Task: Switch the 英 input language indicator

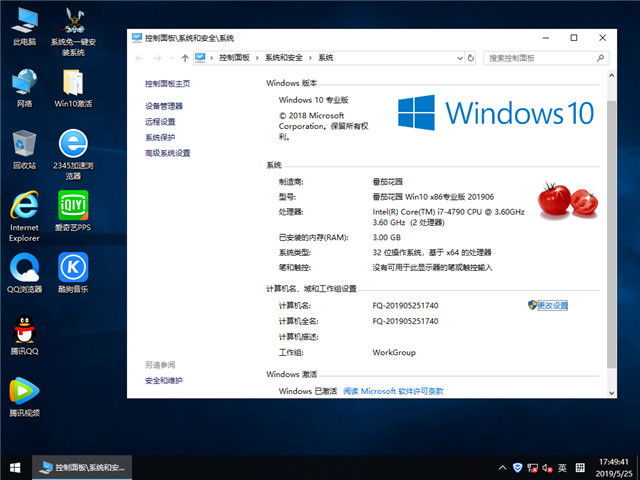Action: [x=562, y=468]
